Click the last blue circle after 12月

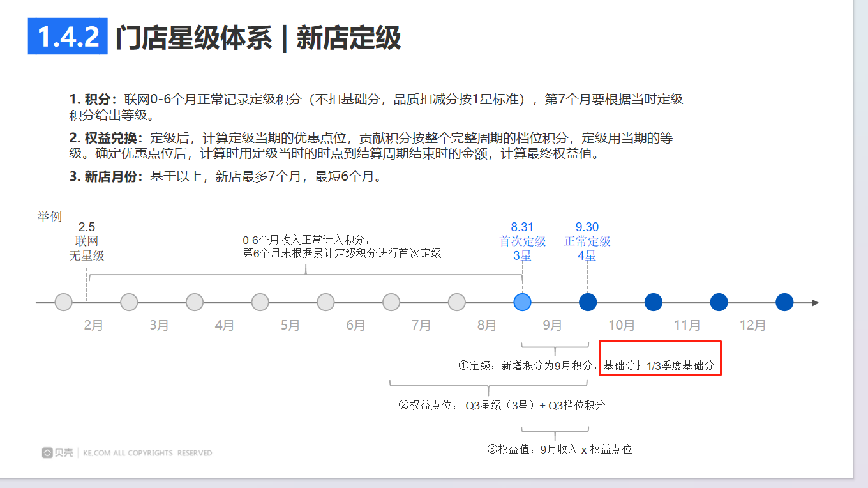[784, 302]
